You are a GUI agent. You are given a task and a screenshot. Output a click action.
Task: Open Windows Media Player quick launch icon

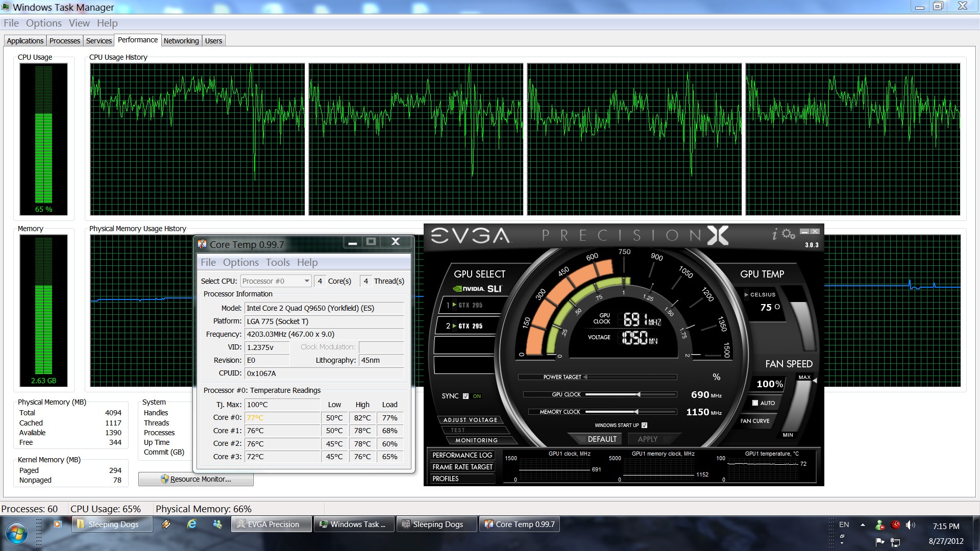(57, 524)
